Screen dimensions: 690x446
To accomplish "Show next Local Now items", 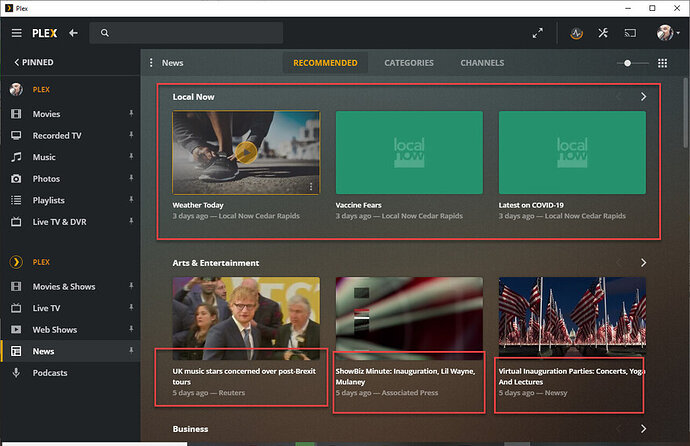I will [x=643, y=96].
